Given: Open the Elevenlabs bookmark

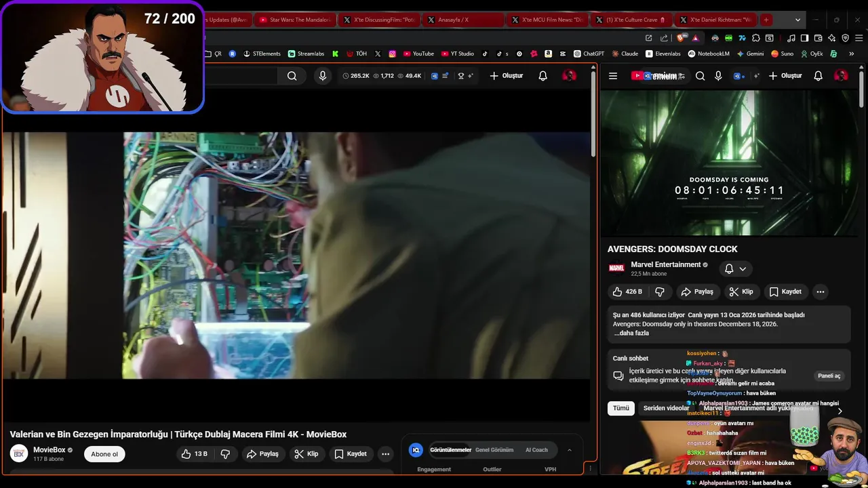Looking at the screenshot, I should click(663, 54).
